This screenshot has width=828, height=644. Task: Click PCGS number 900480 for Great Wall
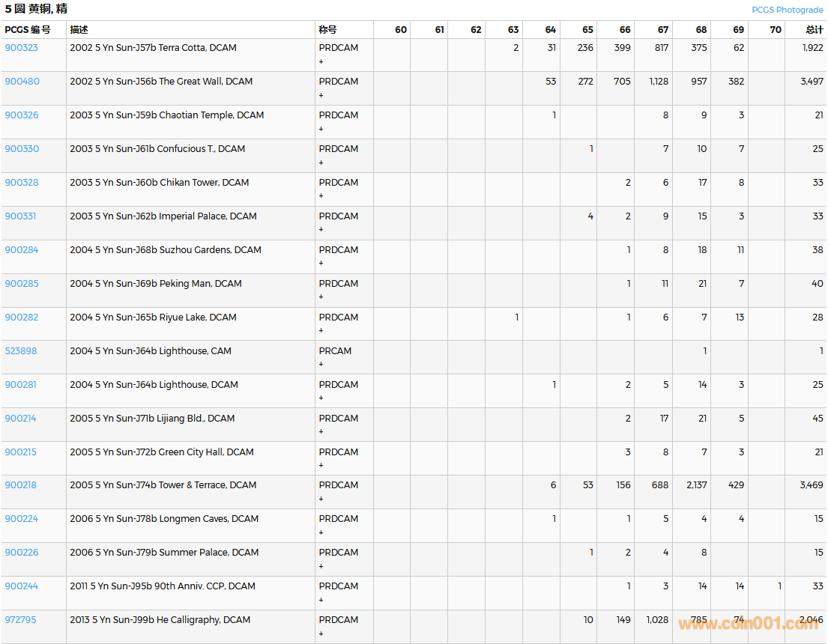coord(22,81)
